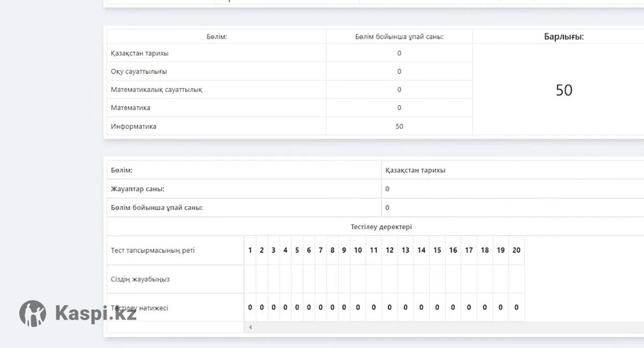Click the Жауаптар саны label

click(x=137, y=189)
